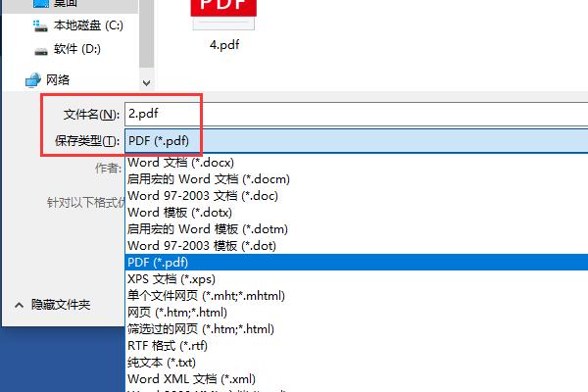Select Word 模板 (*.dotx) type

[x=180, y=212]
